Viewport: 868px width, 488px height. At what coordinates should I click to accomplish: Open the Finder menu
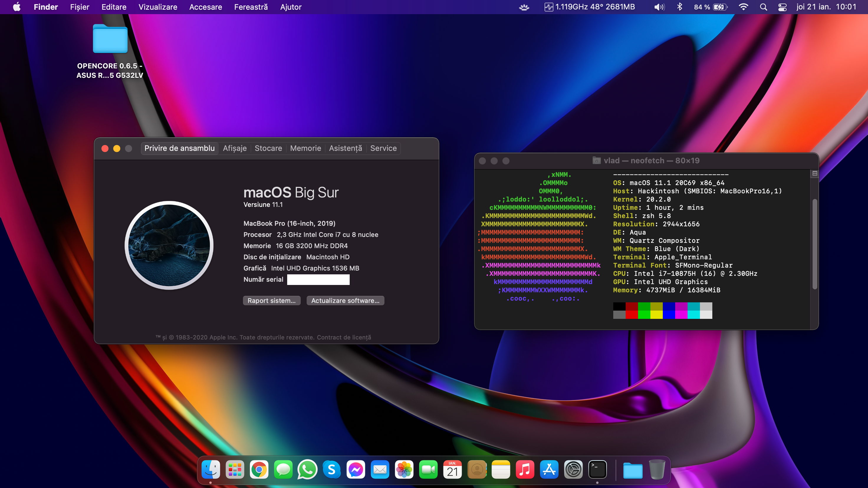[x=46, y=7]
